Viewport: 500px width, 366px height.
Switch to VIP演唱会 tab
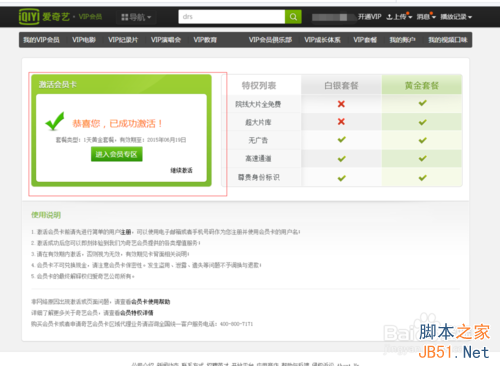pos(166,40)
